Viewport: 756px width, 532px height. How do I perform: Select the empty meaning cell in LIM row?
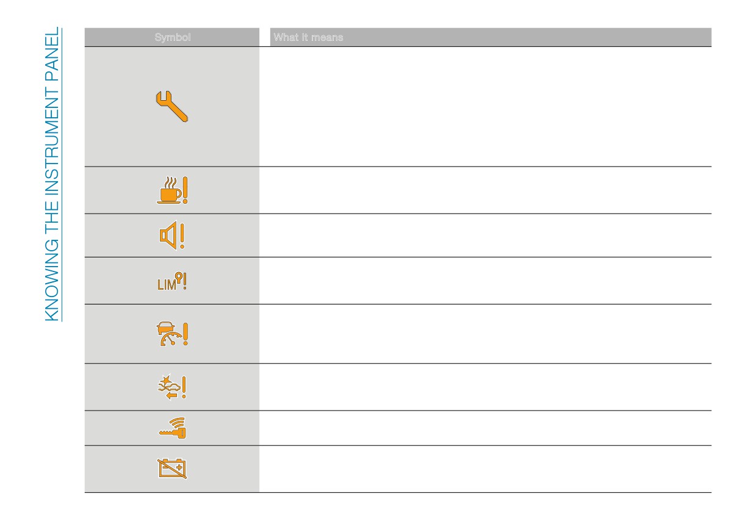(x=486, y=281)
